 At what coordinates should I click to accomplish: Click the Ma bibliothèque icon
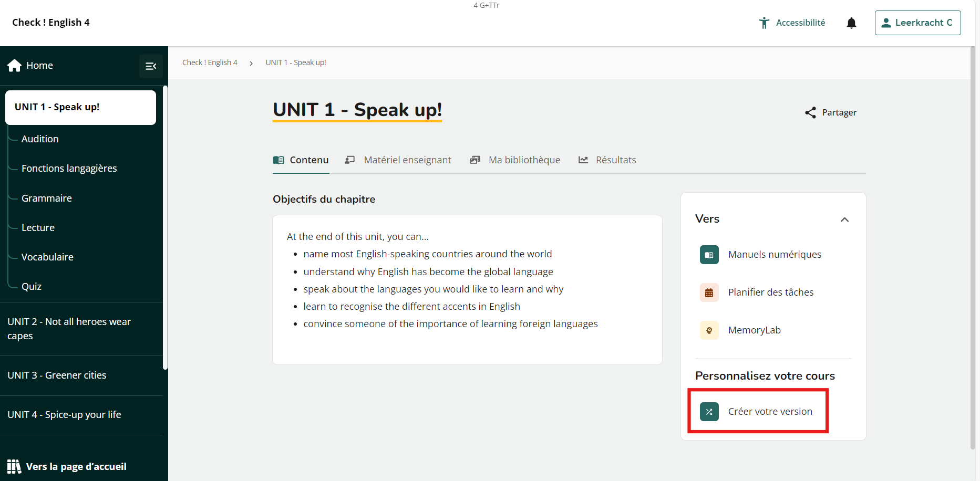[x=475, y=160]
